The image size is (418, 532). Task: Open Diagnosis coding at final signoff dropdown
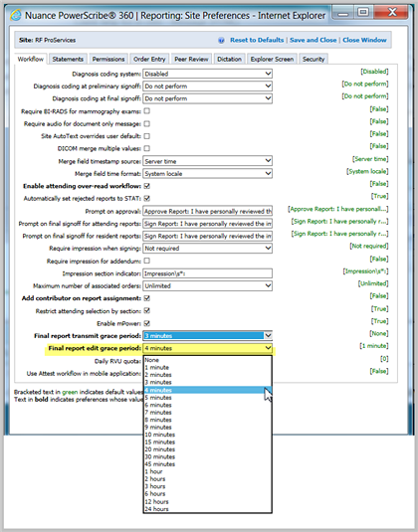point(207,98)
